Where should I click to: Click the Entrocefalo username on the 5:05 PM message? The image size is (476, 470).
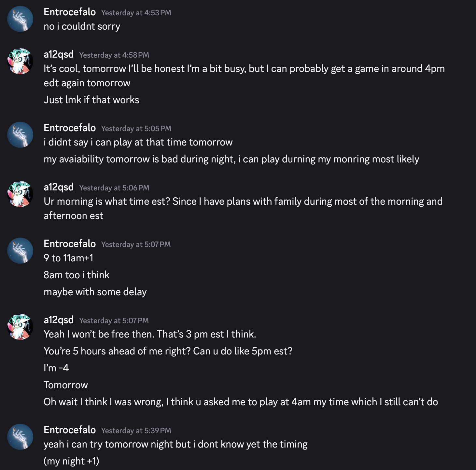tap(70, 128)
